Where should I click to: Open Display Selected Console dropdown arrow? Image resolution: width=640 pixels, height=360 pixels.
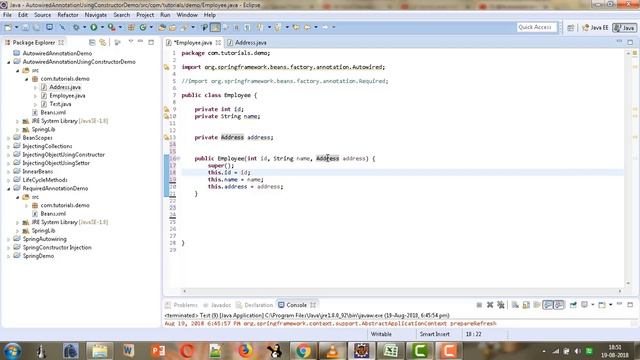tap(593, 305)
